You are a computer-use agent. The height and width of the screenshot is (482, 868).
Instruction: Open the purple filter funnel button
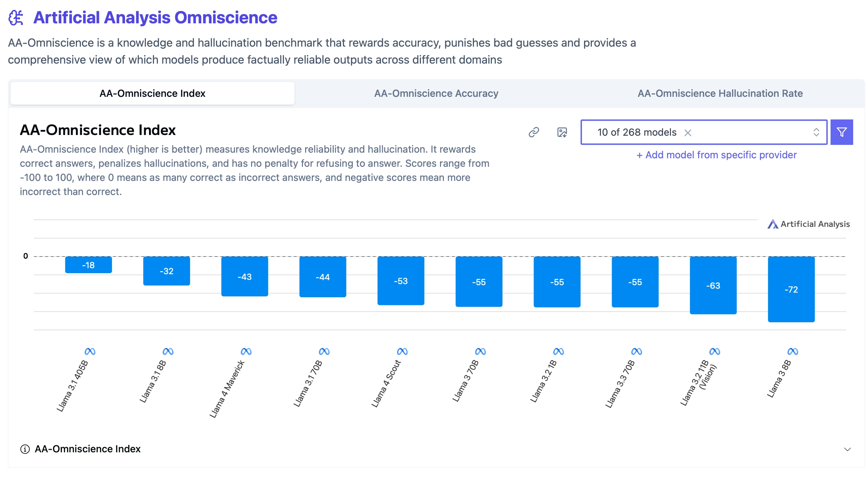tap(842, 132)
